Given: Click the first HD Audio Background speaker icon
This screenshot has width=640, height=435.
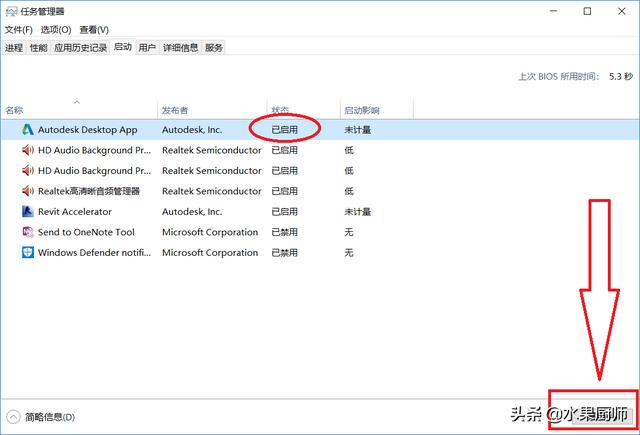Looking at the screenshot, I should pos(27,150).
